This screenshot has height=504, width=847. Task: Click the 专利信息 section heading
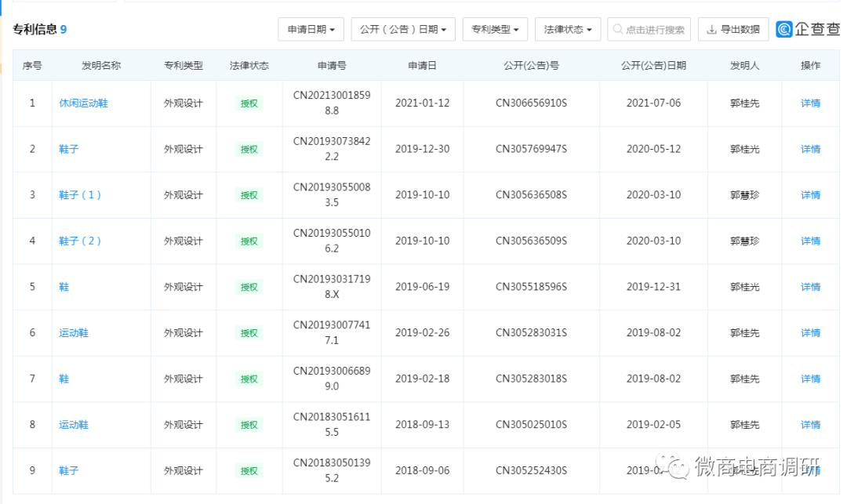coord(35,30)
